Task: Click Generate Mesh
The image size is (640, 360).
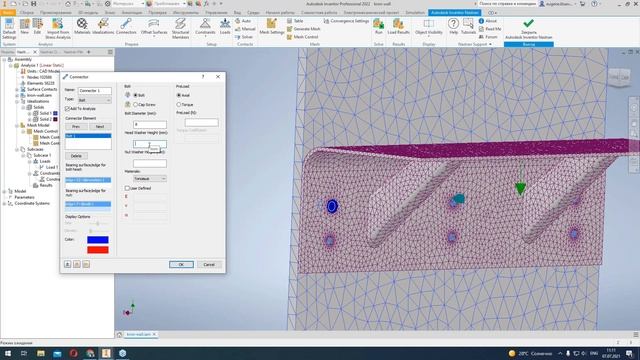Action: click(x=303, y=29)
